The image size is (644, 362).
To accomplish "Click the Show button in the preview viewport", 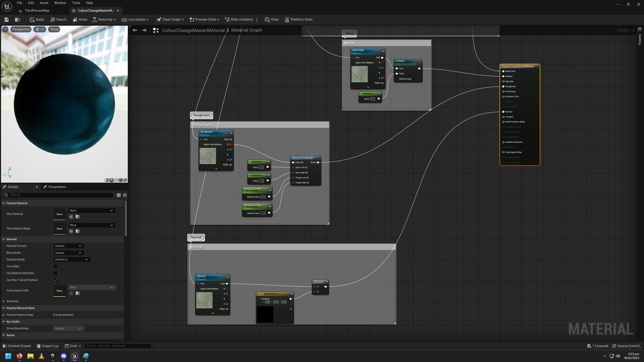I will [54, 29].
